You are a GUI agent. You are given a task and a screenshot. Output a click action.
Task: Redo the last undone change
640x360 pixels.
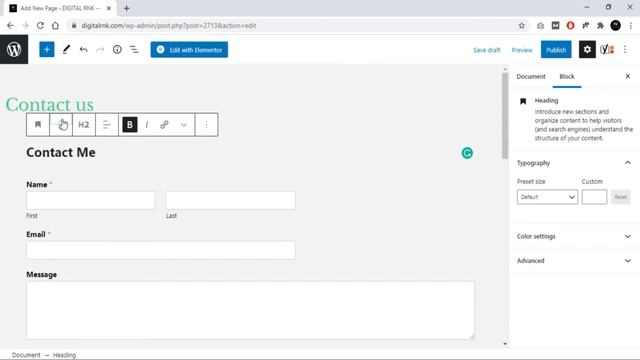click(100, 50)
